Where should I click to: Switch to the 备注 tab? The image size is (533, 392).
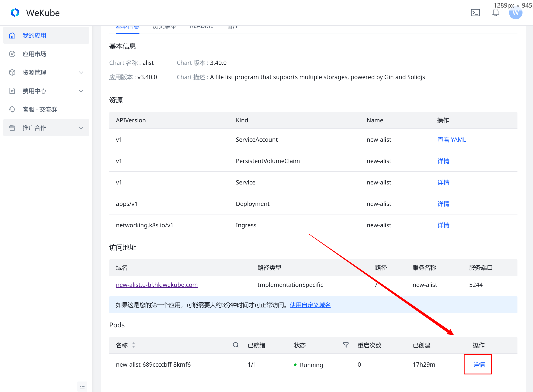tap(233, 27)
